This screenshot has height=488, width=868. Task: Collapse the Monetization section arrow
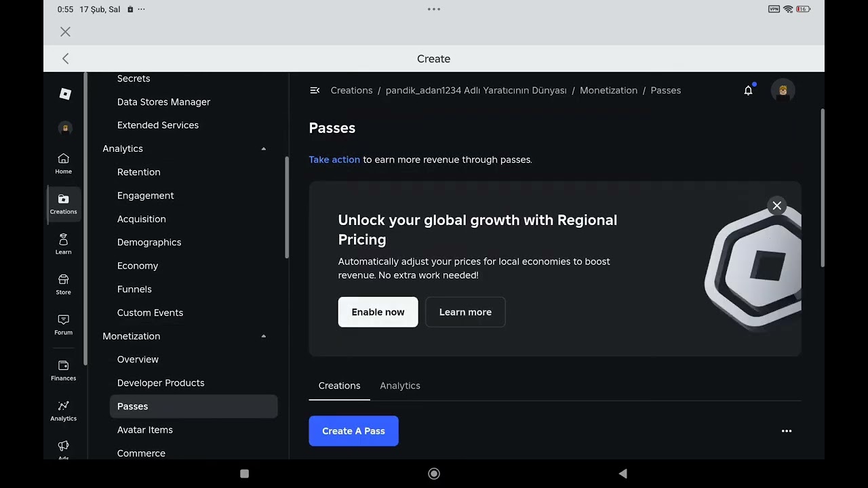263,336
